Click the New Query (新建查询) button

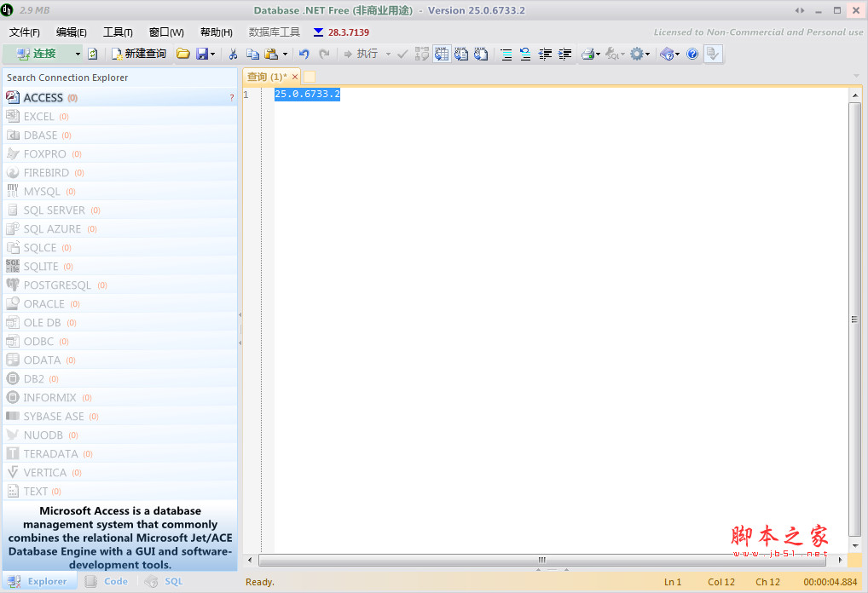[139, 54]
